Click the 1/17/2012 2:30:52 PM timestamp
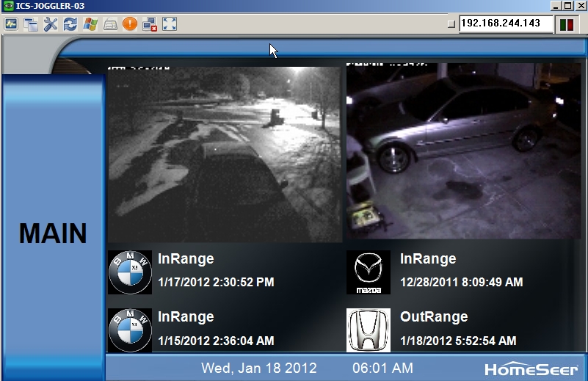This screenshot has width=588, height=381. coord(216,282)
